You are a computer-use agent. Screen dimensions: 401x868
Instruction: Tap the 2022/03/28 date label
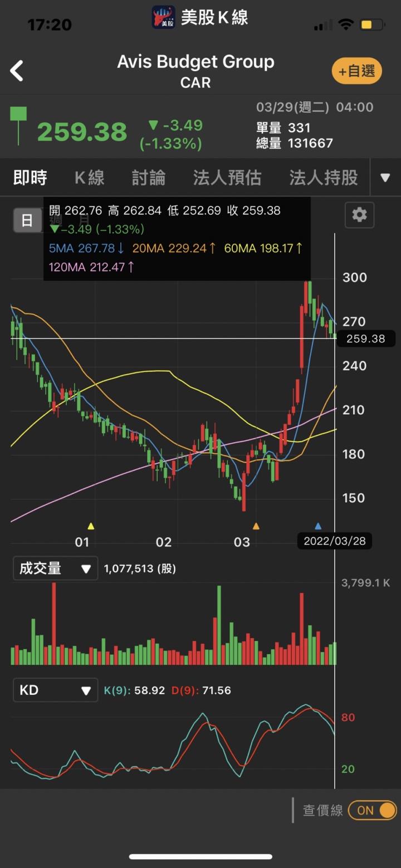[x=334, y=541]
